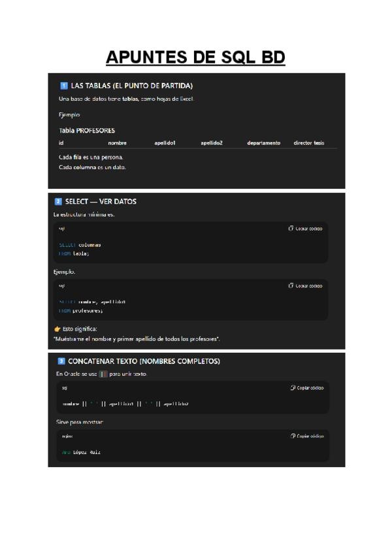Click the CONCATENAR TEXTO (NOMBRES COMPLETOS) heading
Screen dimensions: 392x554
pos(144,361)
